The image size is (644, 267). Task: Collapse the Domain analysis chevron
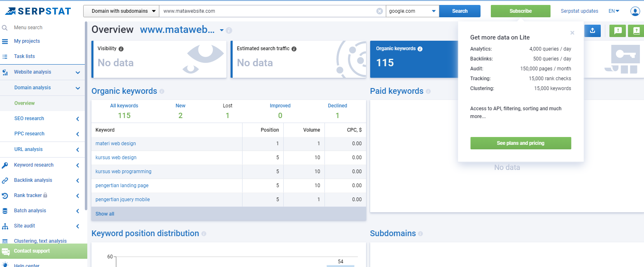tap(78, 88)
